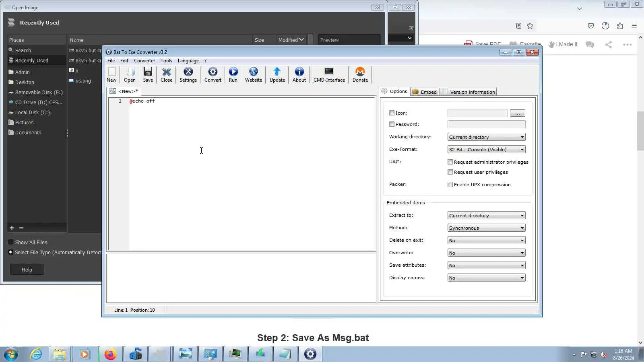
Task: Click the volume speaker icon in system tray
Action: [603, 354]
